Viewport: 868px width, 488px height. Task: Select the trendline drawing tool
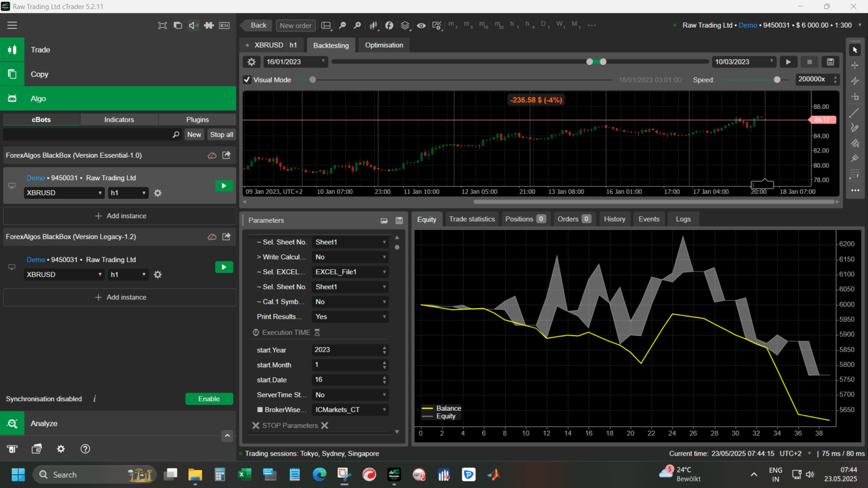click(x=854, y=113)
